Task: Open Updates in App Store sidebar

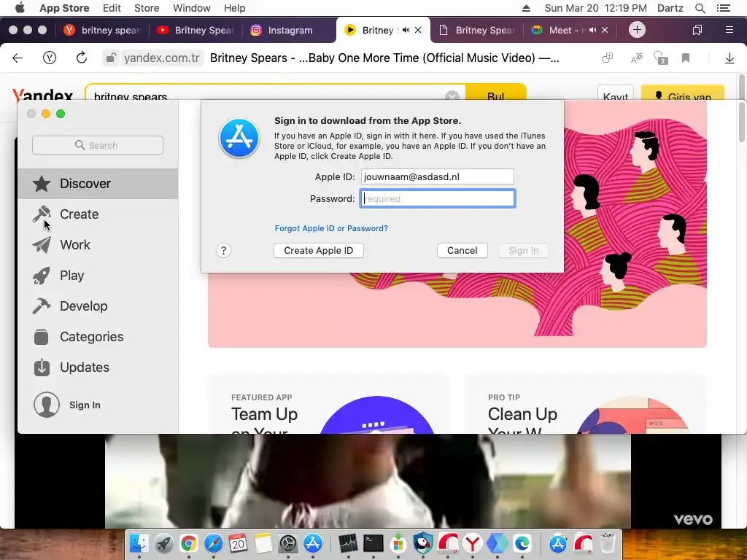Action: pos(98,367)
